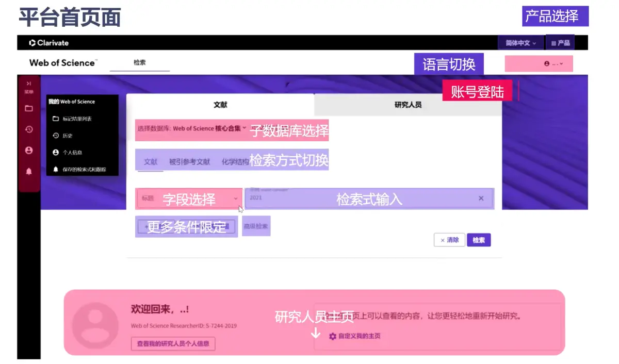Image resolution: width=619 pixels, height=364 pixels.
Task: Open the history clock icon in the red sidebar
Action: coord(29,129)
